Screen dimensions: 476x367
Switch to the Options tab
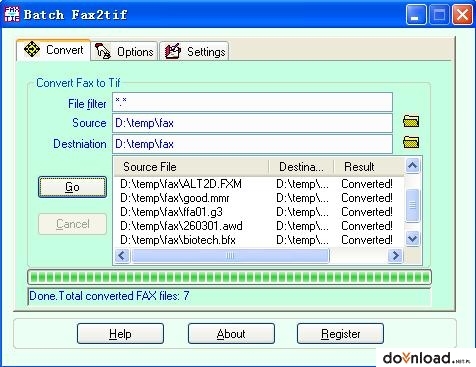pos(124,51)
